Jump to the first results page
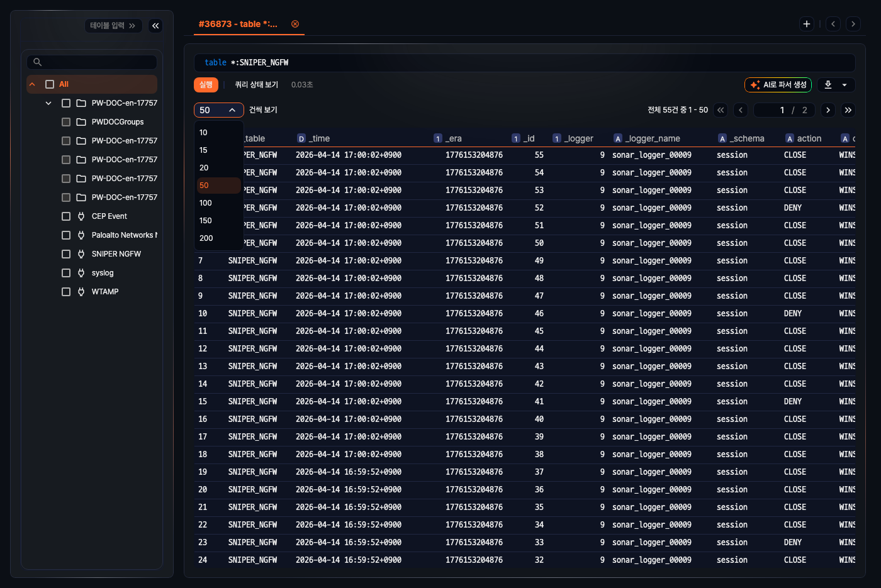Screen dimensions: 881x588 721,110
